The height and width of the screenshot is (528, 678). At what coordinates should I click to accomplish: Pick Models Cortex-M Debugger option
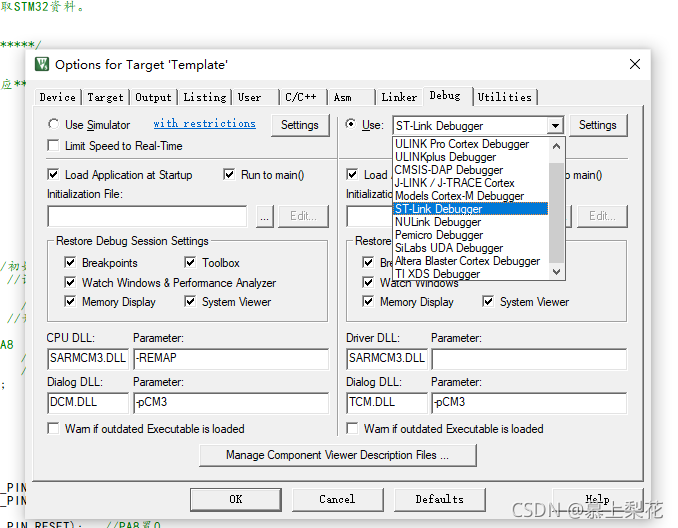(x=470, y=195)
